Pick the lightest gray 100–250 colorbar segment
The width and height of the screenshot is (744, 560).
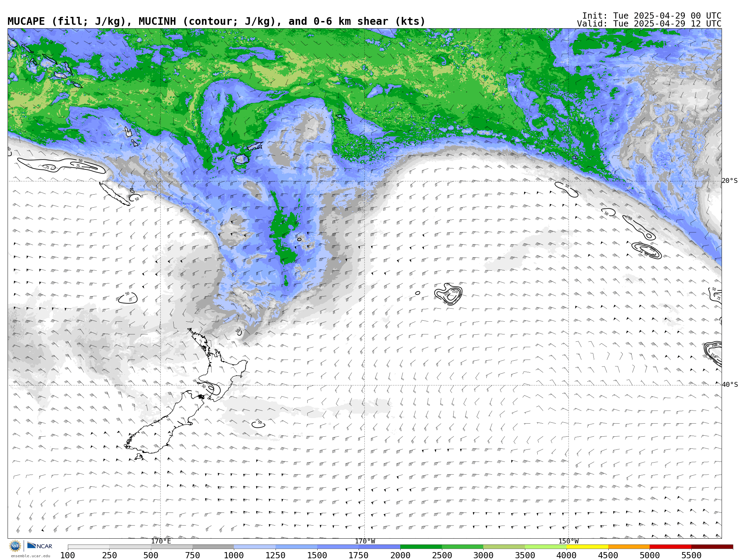coord(89,547)
